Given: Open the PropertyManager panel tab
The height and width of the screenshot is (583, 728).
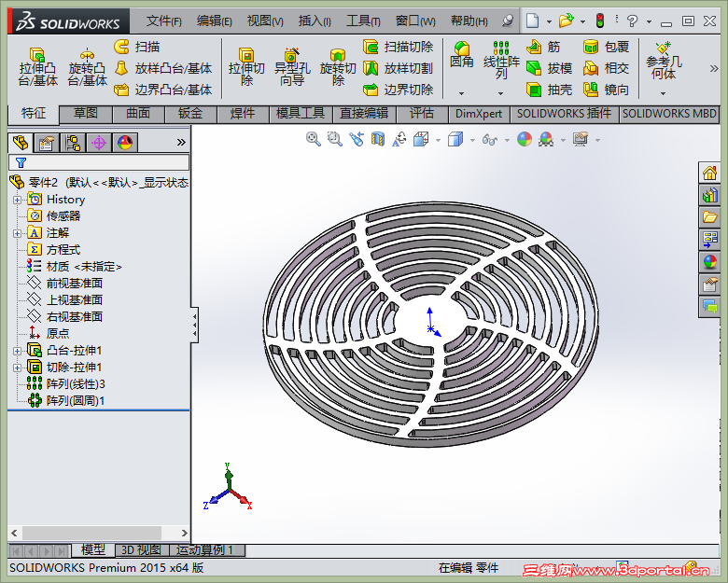Looking at the screenshot, I should point(46,143).
